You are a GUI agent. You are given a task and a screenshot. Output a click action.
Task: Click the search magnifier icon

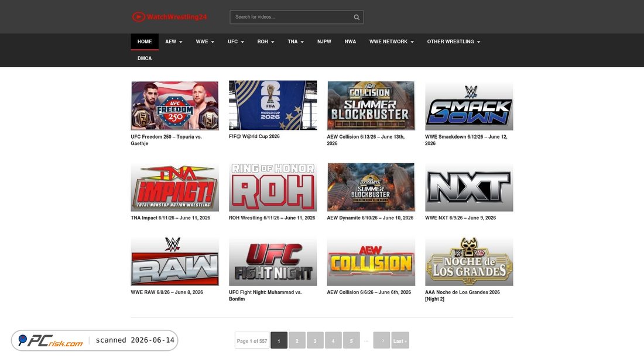(x=357, y=17)
